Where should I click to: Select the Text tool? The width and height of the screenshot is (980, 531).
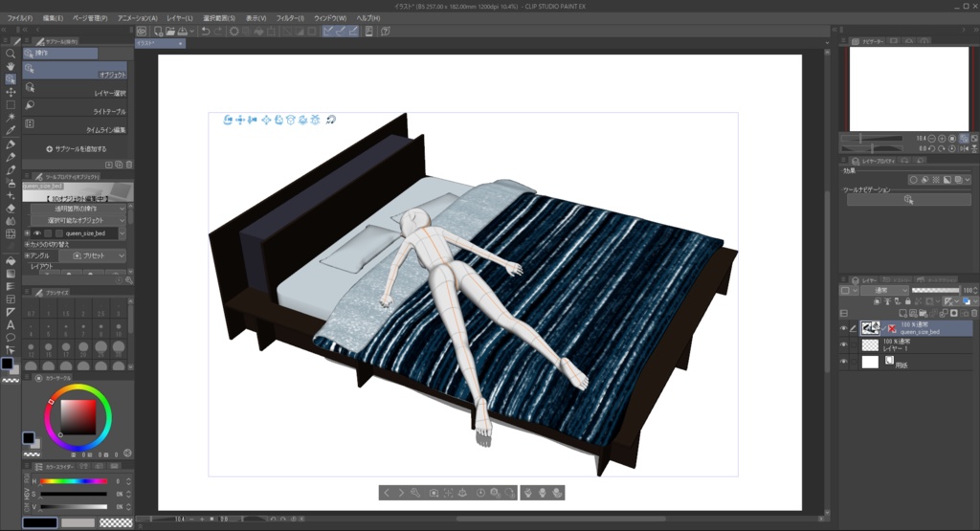click(11, 325)
